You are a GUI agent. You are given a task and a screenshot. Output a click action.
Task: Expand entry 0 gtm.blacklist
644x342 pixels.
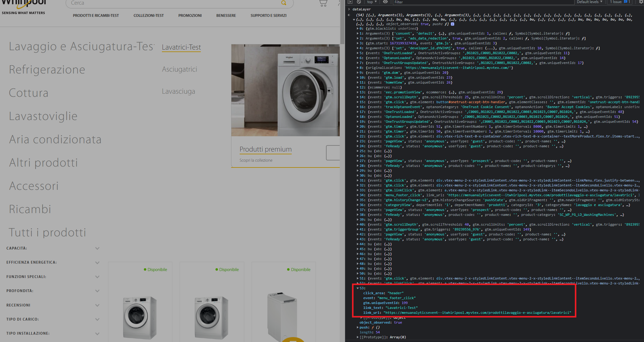point(358,29)
